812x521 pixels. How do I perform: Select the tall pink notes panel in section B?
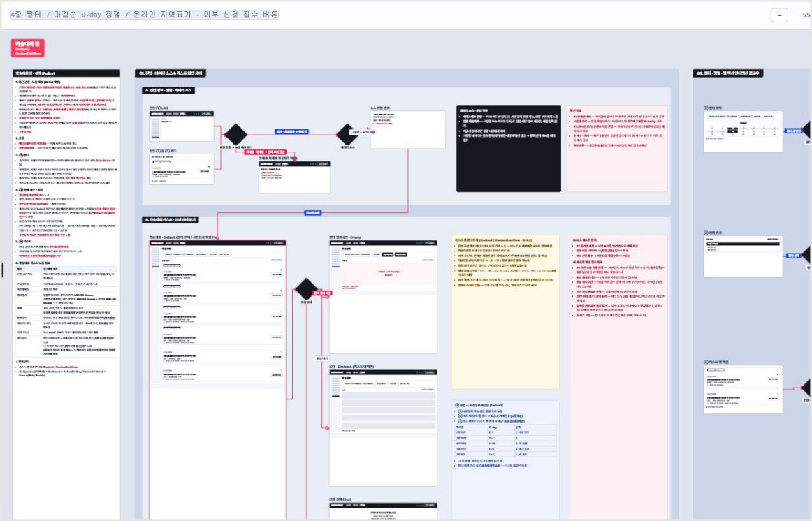point(618,378)
